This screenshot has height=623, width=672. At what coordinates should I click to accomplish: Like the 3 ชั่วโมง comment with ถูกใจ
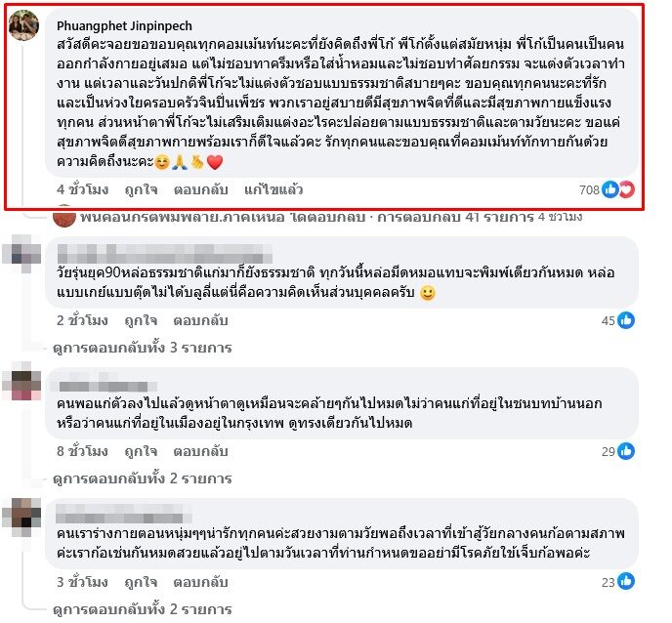pos(141,582)
